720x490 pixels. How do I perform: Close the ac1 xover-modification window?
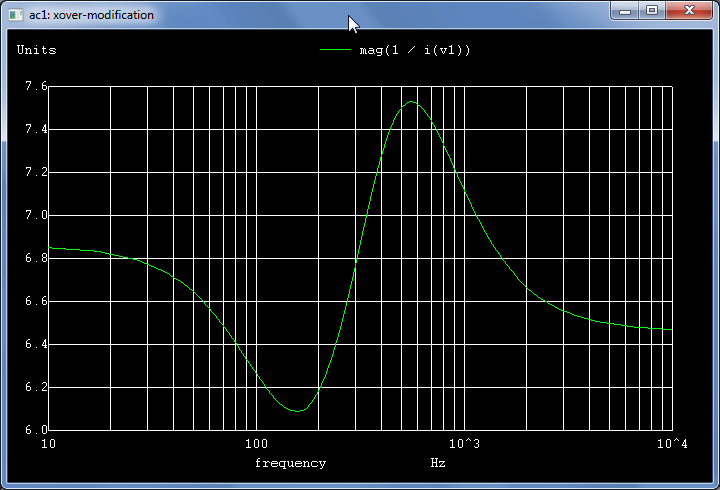tap(689, 11)
